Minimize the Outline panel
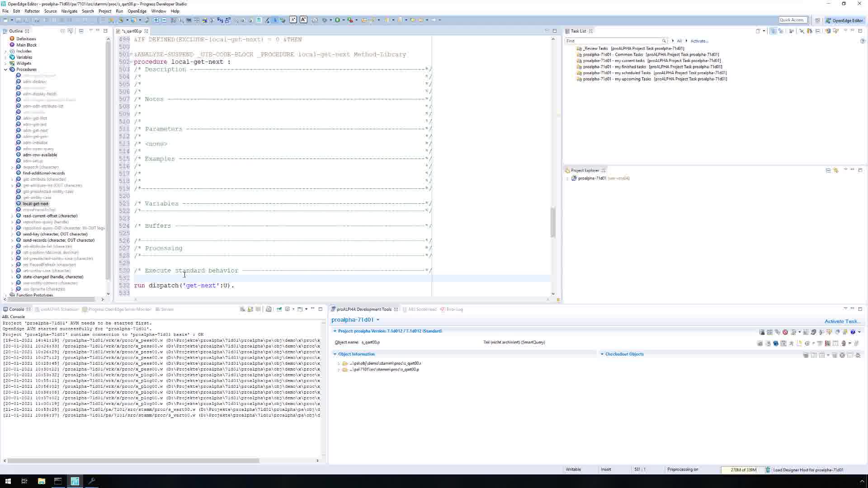868x488 pixels. coord(98,31)
